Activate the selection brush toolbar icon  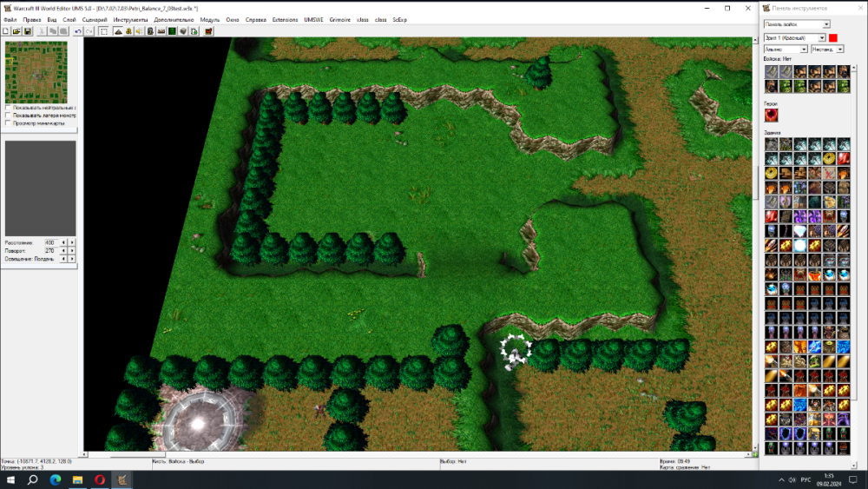tap(103, 31)
